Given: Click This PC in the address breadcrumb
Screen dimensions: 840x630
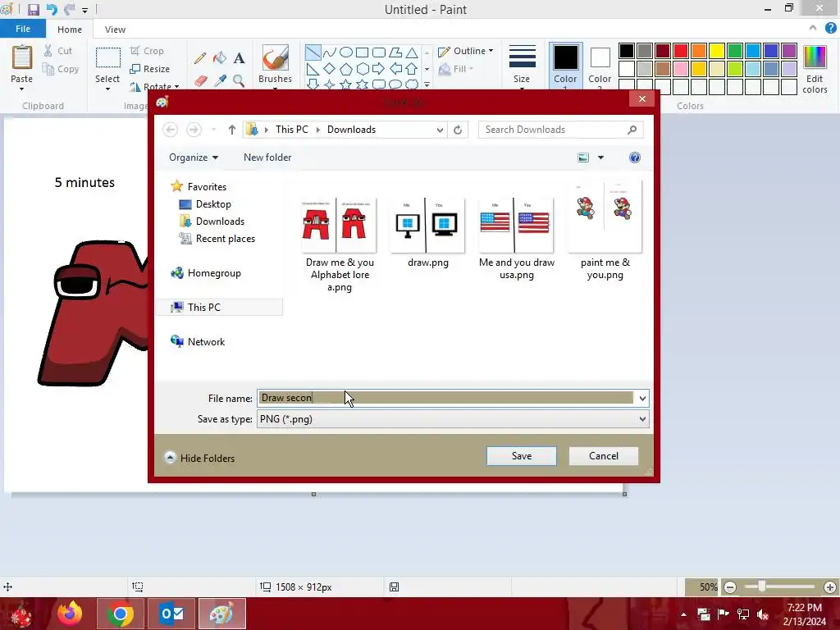Looking at the screenshot, I should point(291,130).
